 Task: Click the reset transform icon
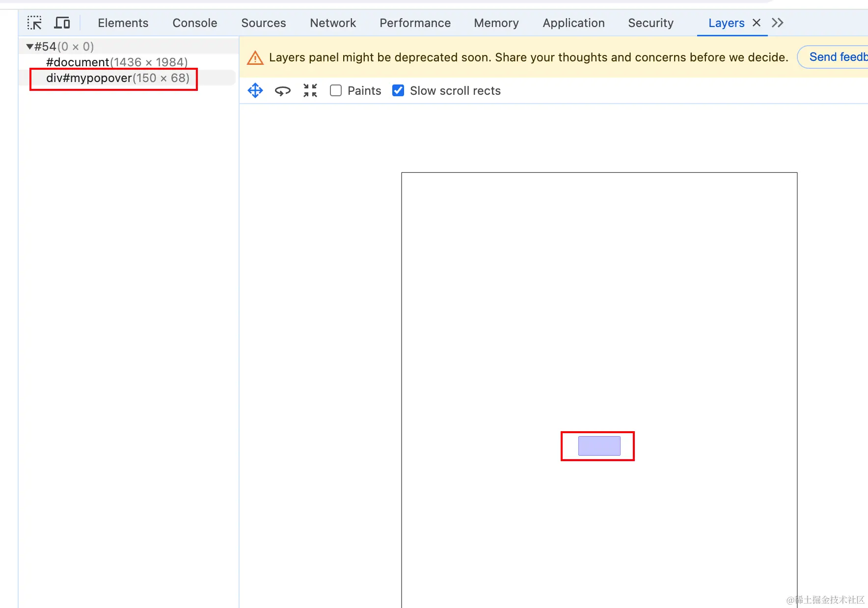[310, 90]
